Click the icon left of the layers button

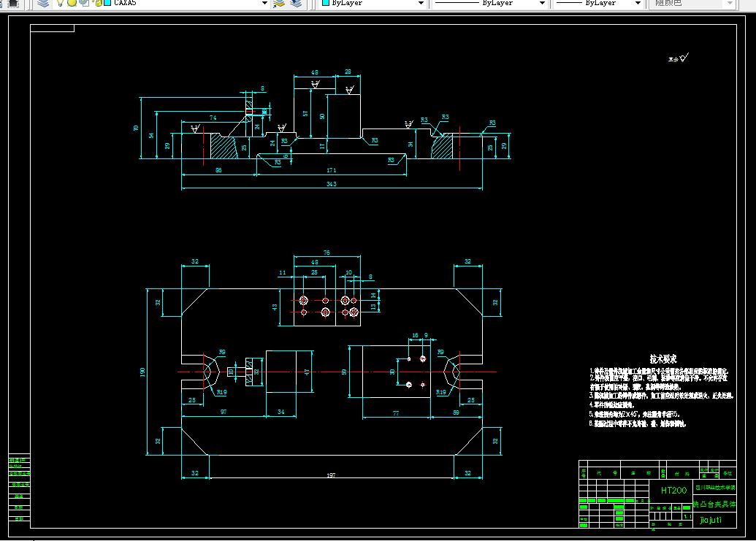pyautogui.click(x=13, y=4)
